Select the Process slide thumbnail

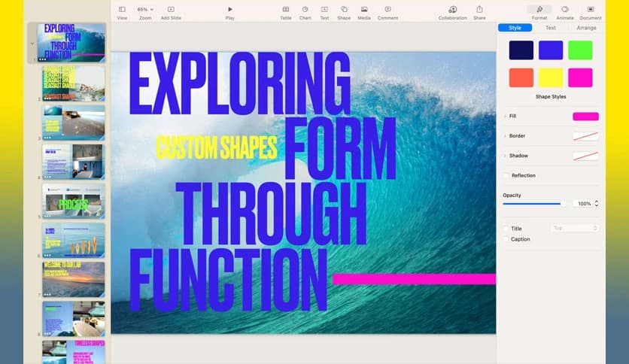click(74, 200)
